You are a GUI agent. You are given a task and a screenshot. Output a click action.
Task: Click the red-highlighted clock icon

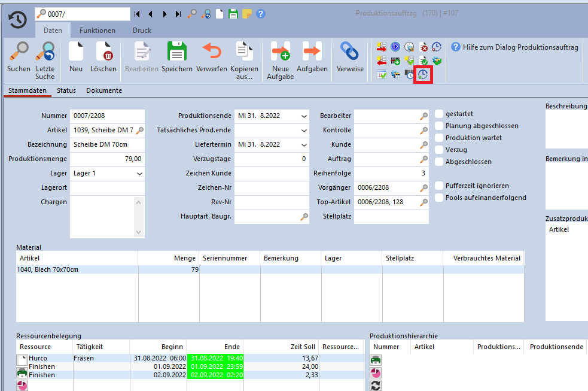click(x=423, y=75)
